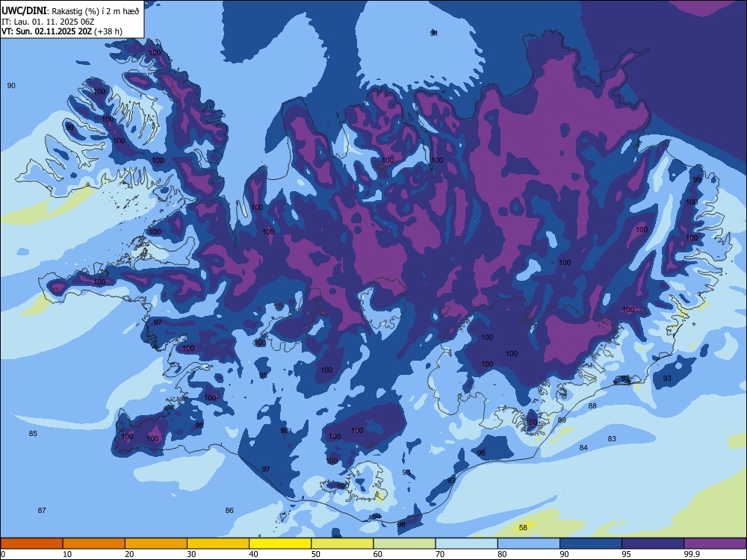Click the 87 humidity value over sea
The height and width of the screenshot is (560, 747).
tap(42, 511)
